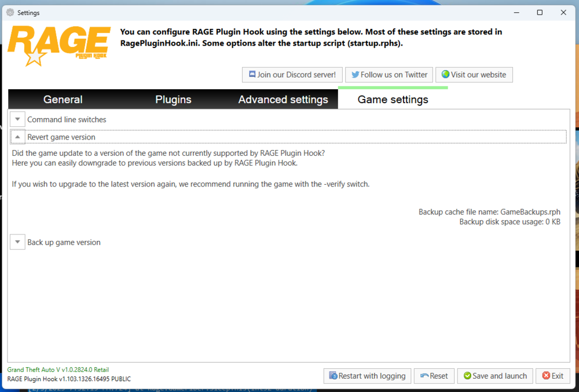Click the Revert game version label
The width and height of the screenshot is (579, 392).
pos(61,137)
